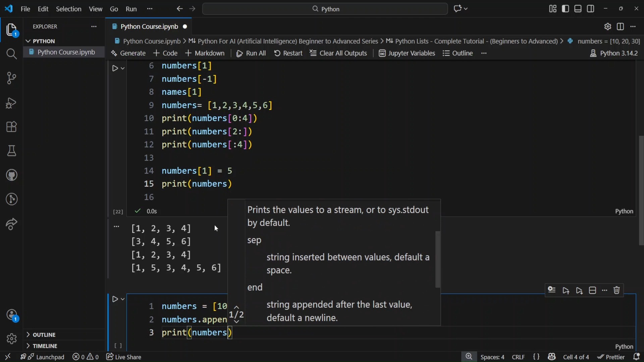Image resolution: width=644 pixels, height=362 pixels.
Task: Open the Testing flask icon
Action: click(12, 151)
